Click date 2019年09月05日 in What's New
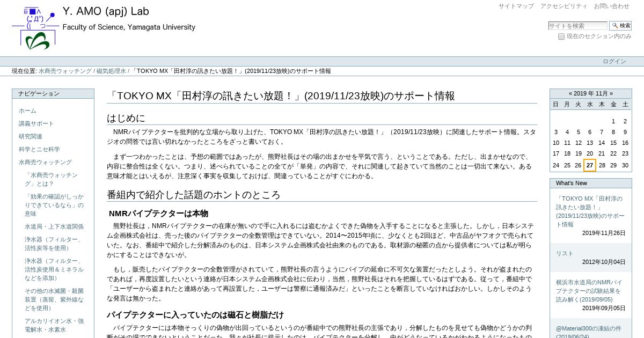 (604, 308)
